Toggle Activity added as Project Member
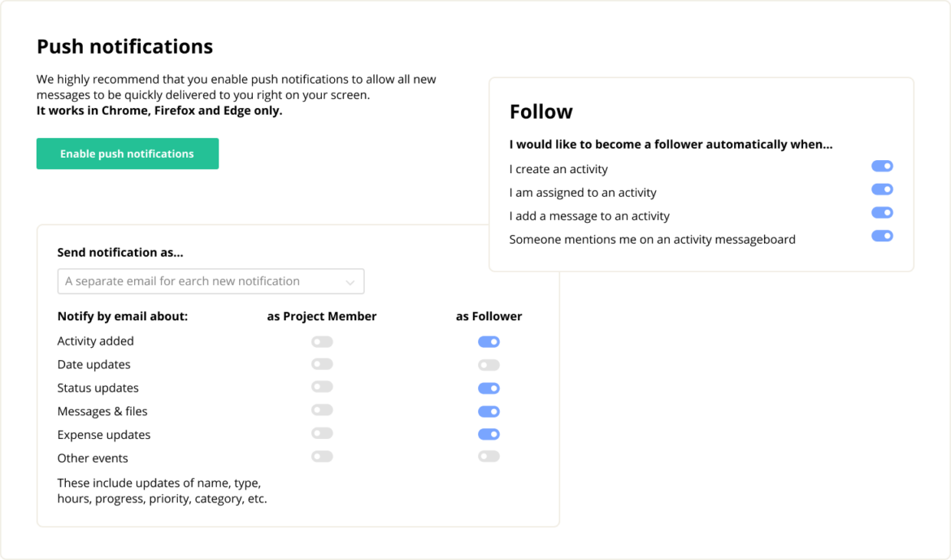Image resolution: width=951 pixels, height=560 pixels. pyautogui.click(x=322, y=341)
